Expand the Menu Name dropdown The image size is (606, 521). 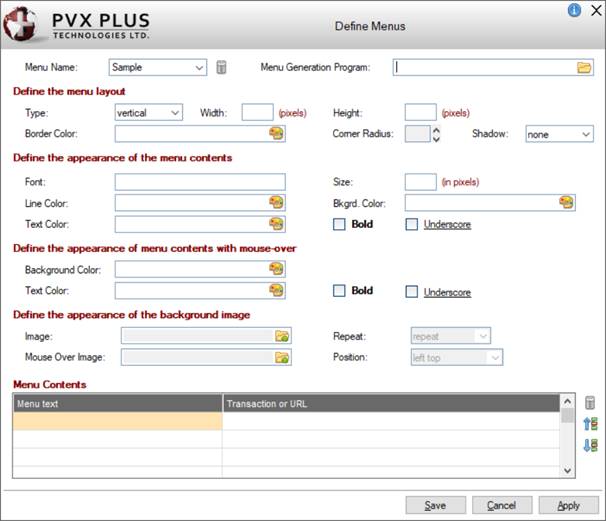[x=198, y=68]
